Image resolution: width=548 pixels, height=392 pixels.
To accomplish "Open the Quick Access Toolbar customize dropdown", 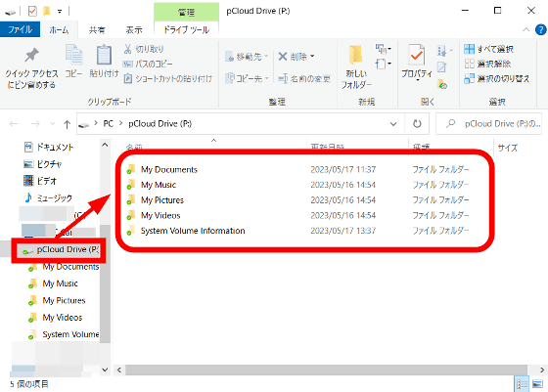I will [x=60, y=12].
